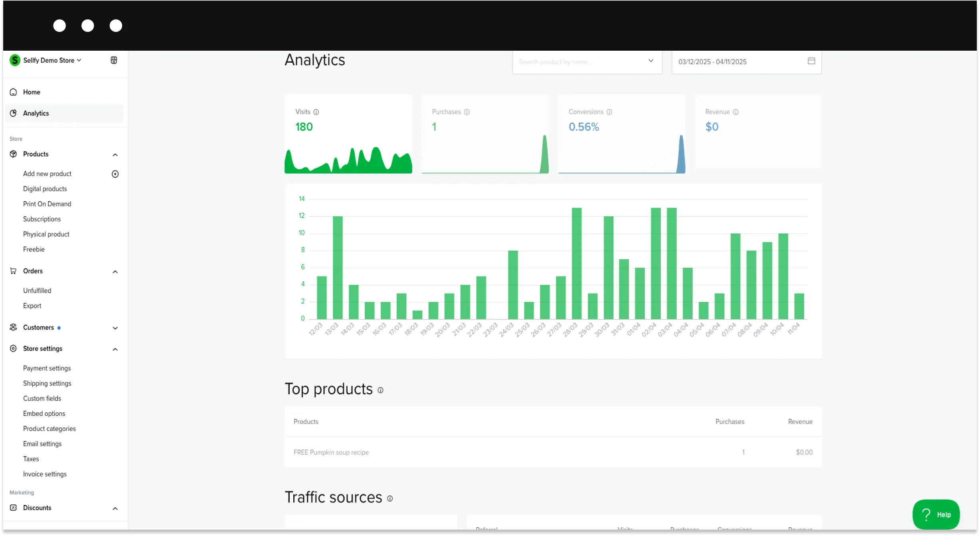Open Physical product
The image size is (980, 536).
click(x=46, y=234)
